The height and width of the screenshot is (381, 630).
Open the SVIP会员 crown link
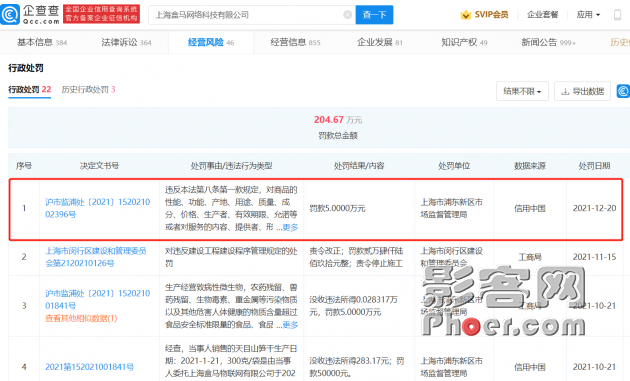tap(484, 15)
